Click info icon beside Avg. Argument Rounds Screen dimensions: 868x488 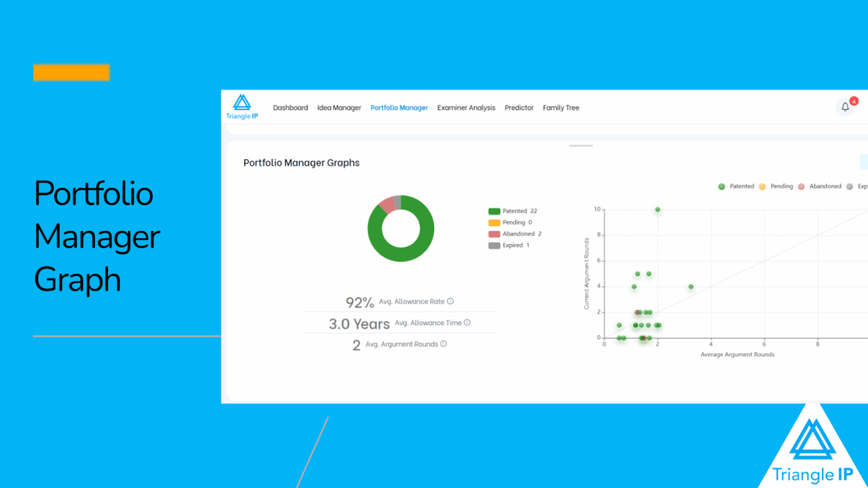444,344
